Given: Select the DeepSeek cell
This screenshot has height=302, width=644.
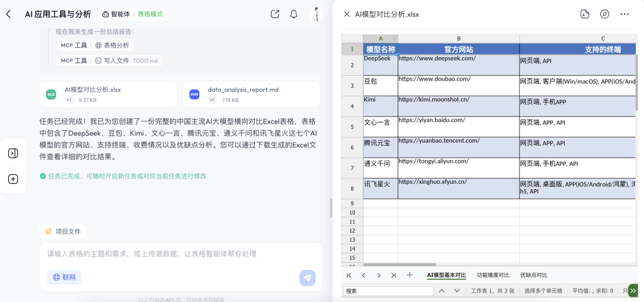Looking at the screenshot, I should [x=380, y=65].
